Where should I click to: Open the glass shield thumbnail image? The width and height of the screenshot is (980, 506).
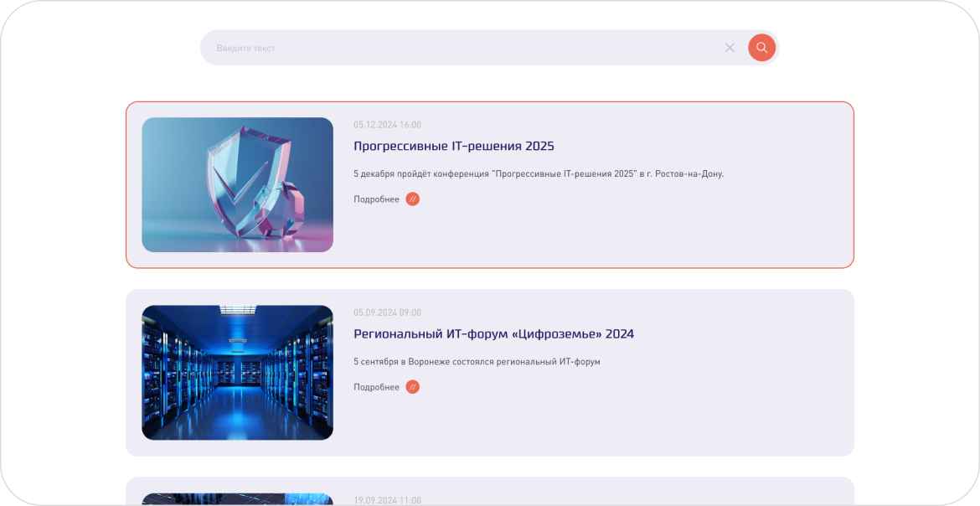tap(237, 184)
